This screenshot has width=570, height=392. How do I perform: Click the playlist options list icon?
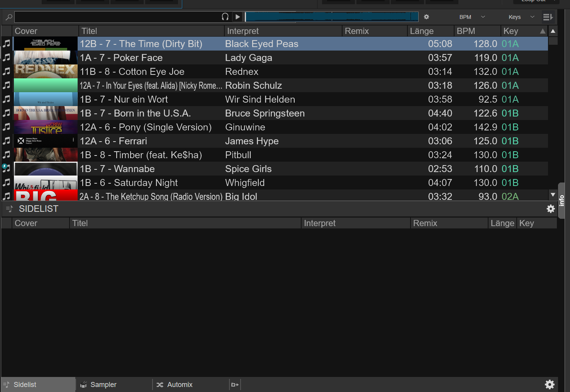(548, 17)
